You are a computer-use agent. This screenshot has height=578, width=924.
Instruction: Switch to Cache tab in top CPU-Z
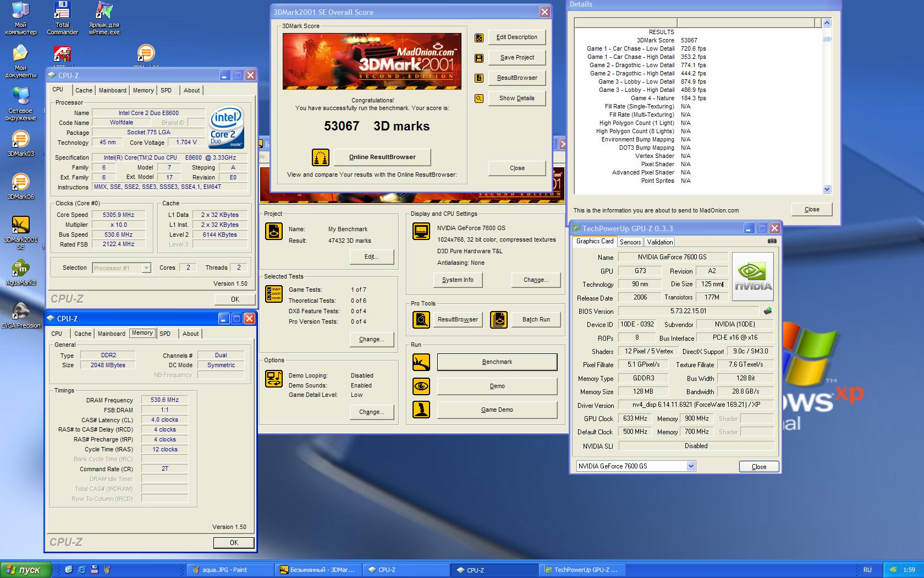click(x=84, y=90)
